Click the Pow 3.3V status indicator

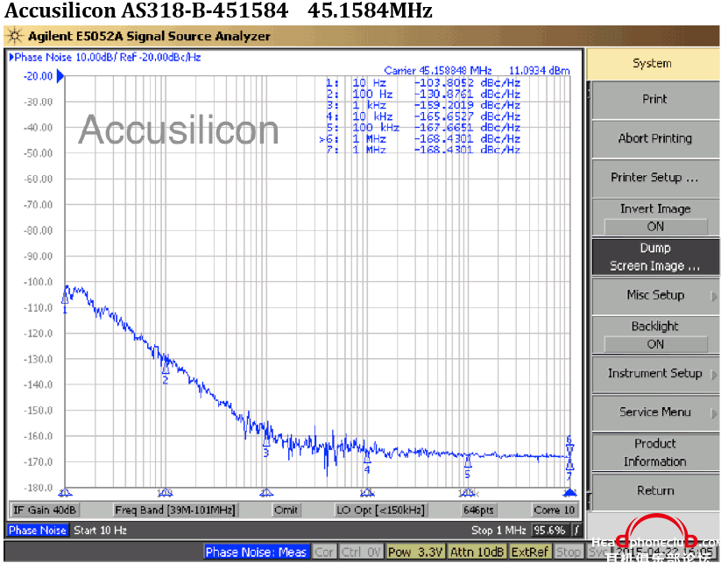click(415, 552)
